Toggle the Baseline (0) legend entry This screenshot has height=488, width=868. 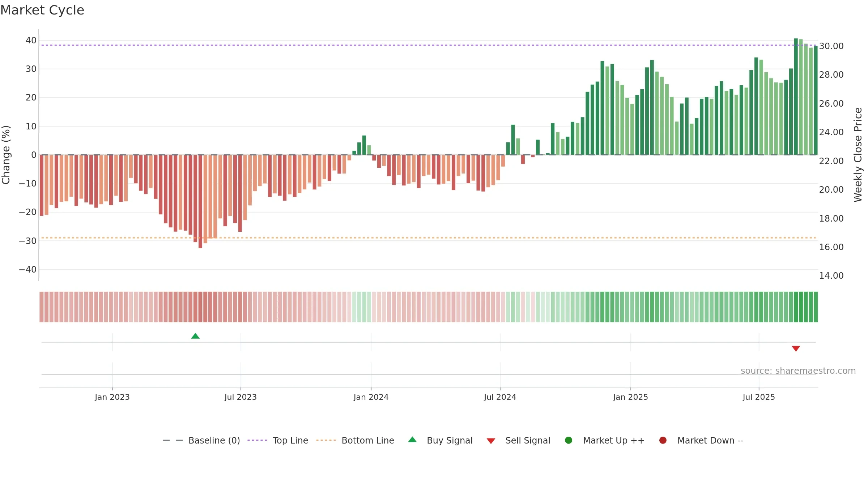click(201, 440)
